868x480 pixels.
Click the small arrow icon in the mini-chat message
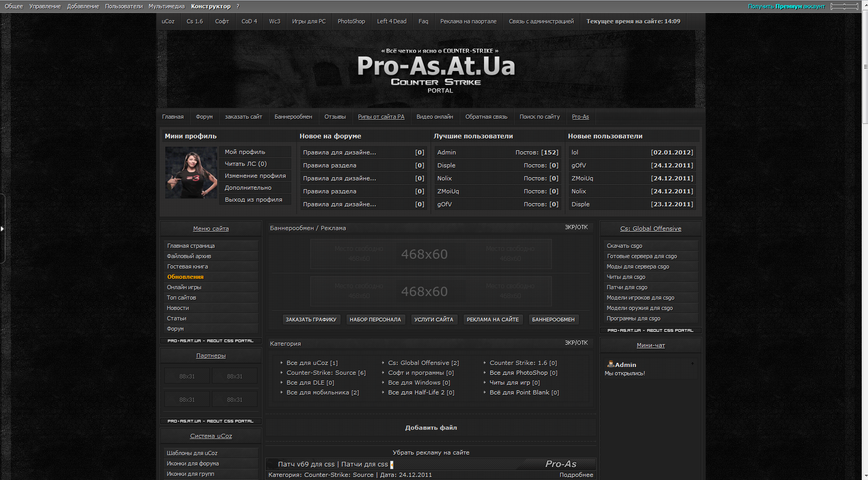692,364
